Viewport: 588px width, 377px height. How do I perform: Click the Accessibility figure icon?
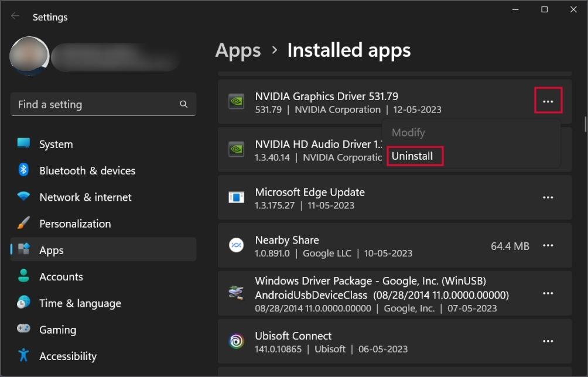tap(23, 355)
